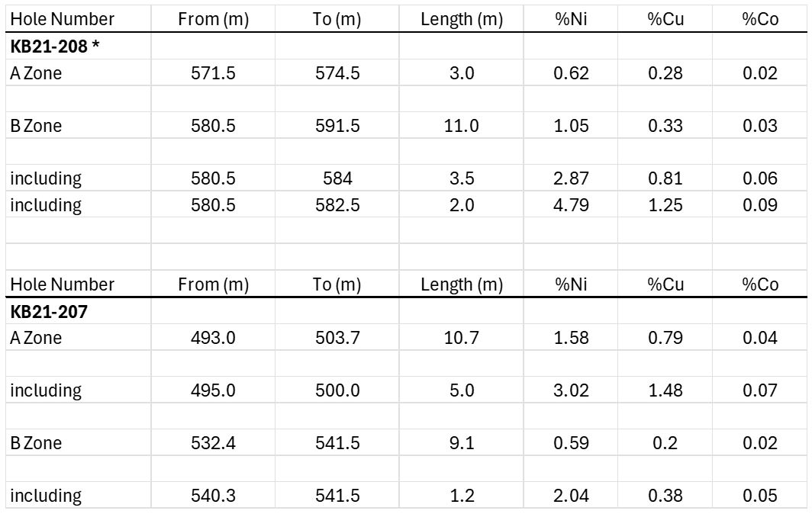
Task: Click the cell containing 571.5
Action: (213, 73)
